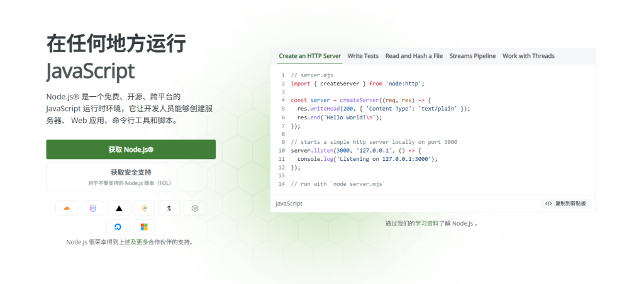
Task: Click the res.end('Hello World!\n') line
Action: tap(340, 117)
